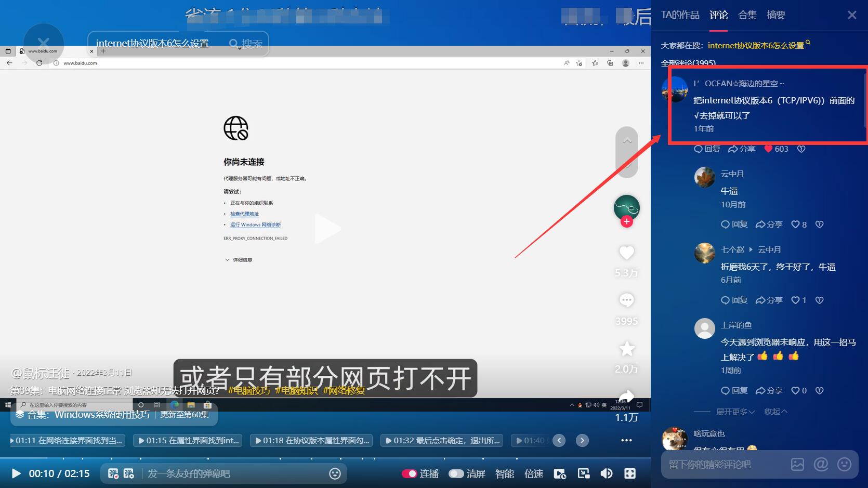The width and height of the screenshot is (868, 488).
Task: Dislike 云中月's 牛逼 comment
Action: [x=820, y=225]
